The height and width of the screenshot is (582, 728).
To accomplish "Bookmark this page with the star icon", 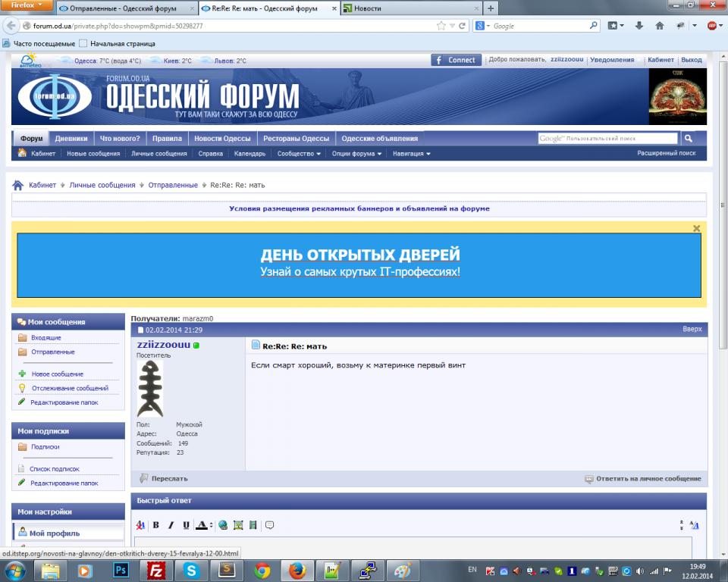I will 441,26.
